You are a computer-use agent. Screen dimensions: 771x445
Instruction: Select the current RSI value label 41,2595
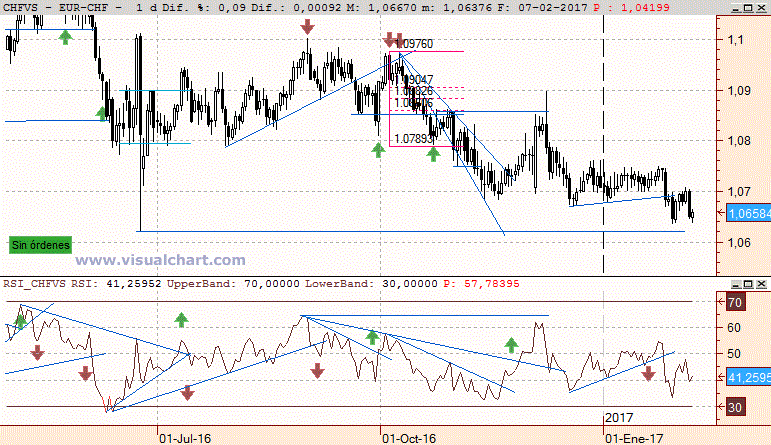tap(748, 377)
